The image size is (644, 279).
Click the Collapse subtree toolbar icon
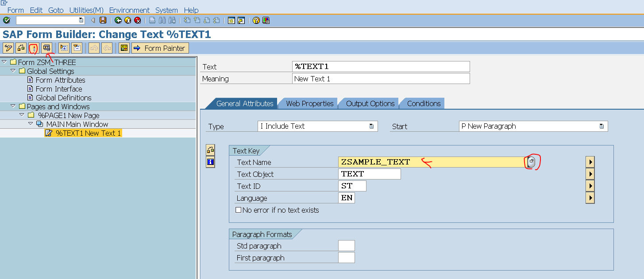[77, 48]
